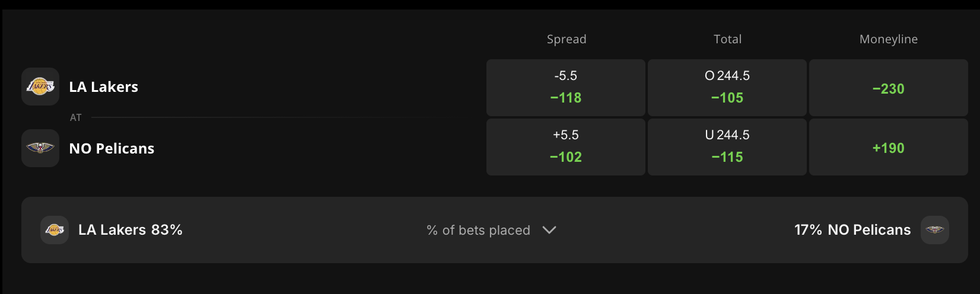Expand the % of bets placed chevron
This screenshot has width=980, height=294.
(549, 230)
